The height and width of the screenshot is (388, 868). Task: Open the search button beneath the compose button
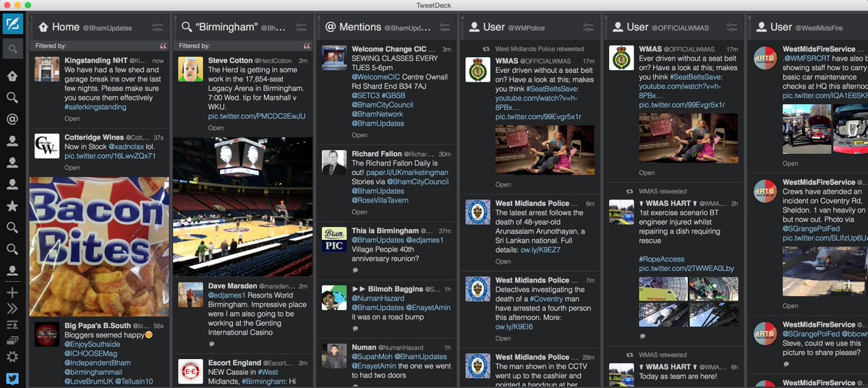click(x=12, y=50)
